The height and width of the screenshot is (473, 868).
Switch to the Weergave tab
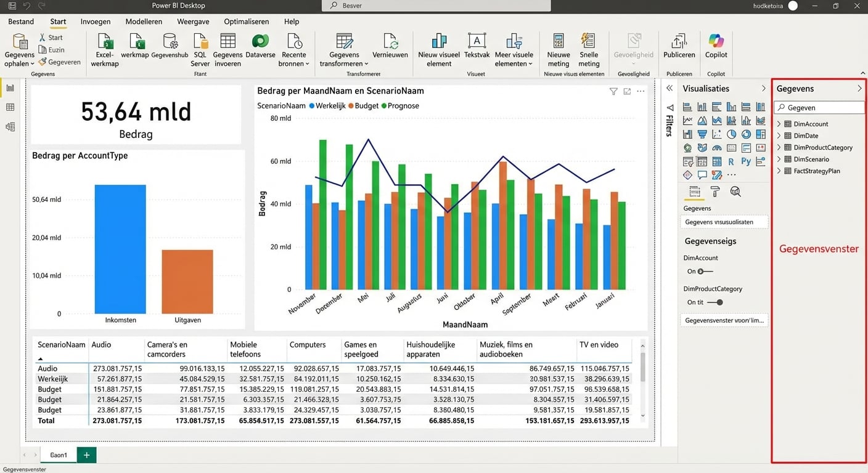point(193,22)
